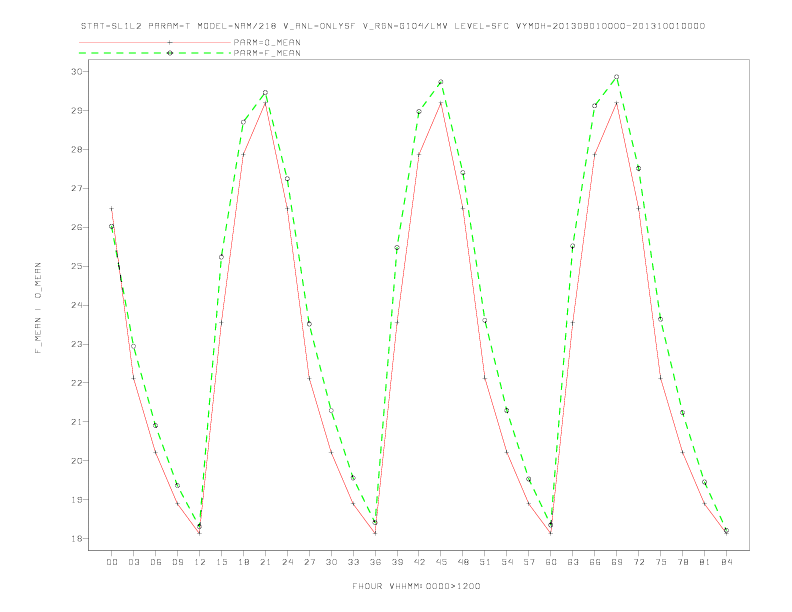The width and height of the screenshot is (792, 612).
Task: Select the green F_MEAN circle marker at hour 54
Action: tap(507, 411)
